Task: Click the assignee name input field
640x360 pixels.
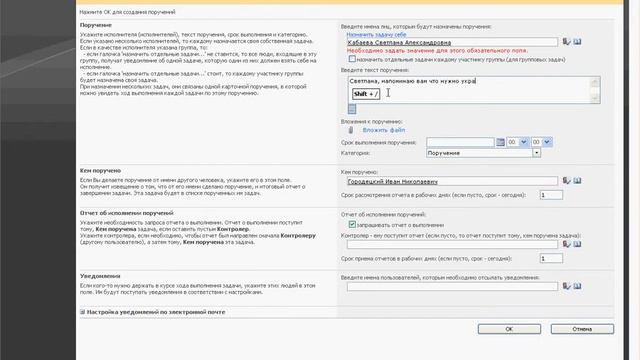Action: click(x=452, y=42)
